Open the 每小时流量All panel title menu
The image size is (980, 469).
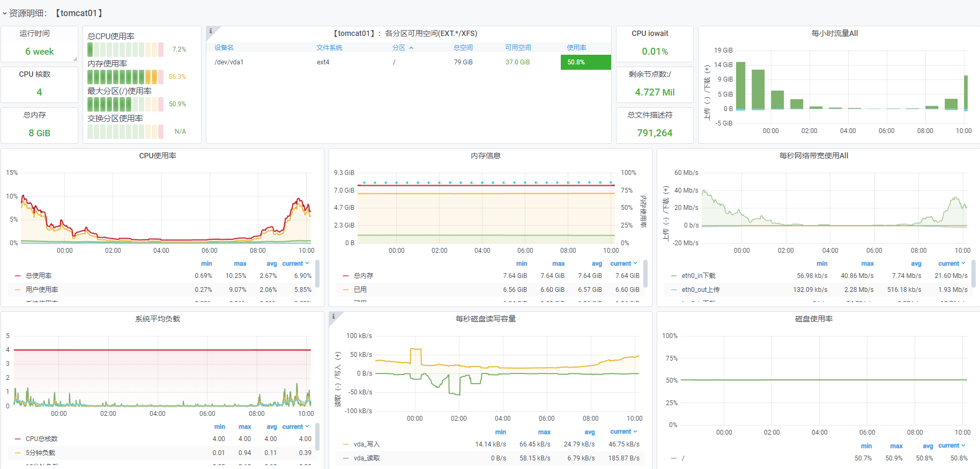[835, 33]
